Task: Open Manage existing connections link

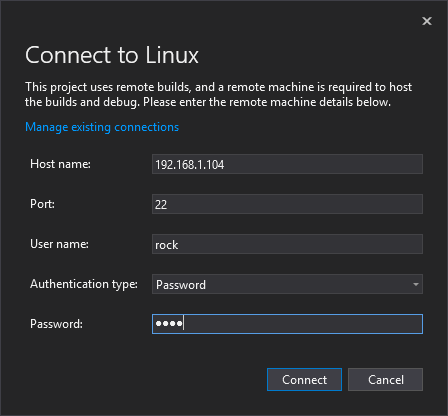Action: (x=102, y=127)
